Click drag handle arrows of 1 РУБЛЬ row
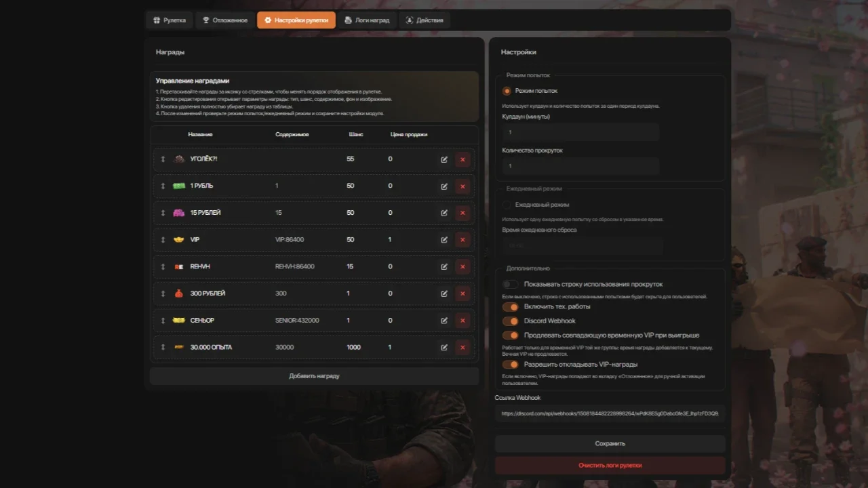The height and width of the screenshot is (488, 868). pos(163,186)
